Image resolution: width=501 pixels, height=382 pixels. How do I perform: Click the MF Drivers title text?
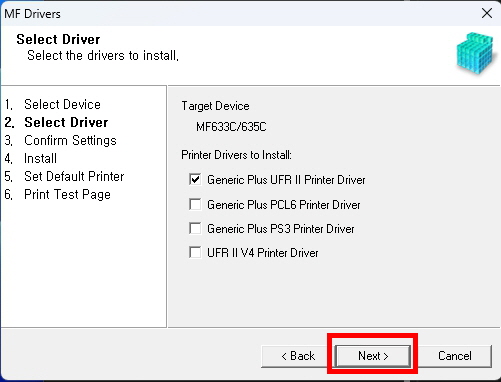point(32,14)
